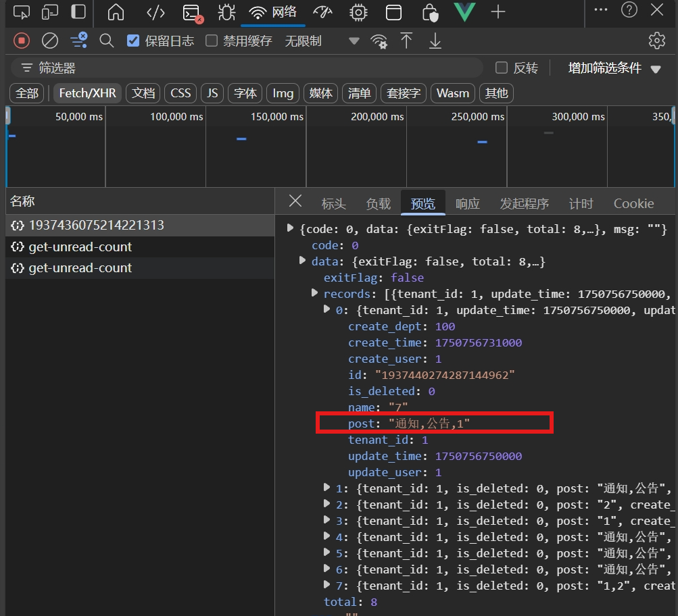
Task: Open the network search magnifier
Action: (106, 41)
